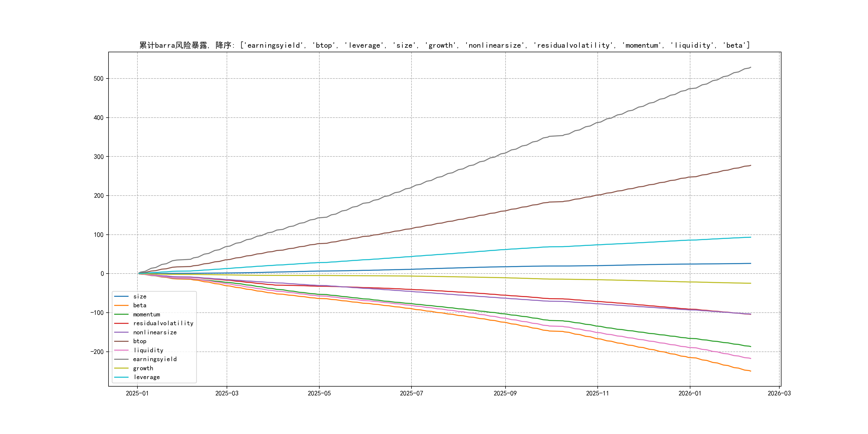Click the 2025-05 x-axis tick label
The image size is (868, 434).
click(319, 393)
